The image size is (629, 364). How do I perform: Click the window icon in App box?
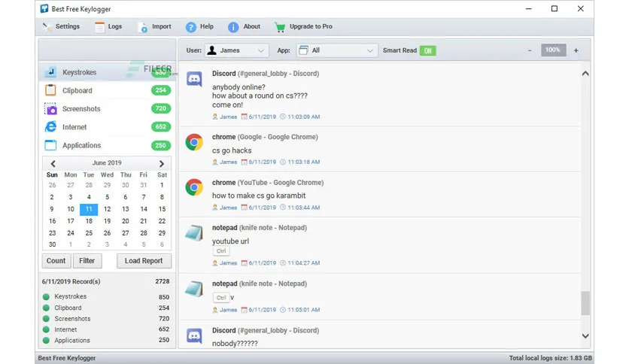[x=304, y=50]
